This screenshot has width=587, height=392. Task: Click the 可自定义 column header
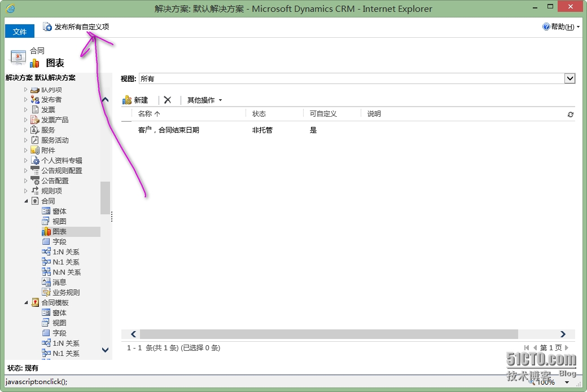tap(323, 114)
